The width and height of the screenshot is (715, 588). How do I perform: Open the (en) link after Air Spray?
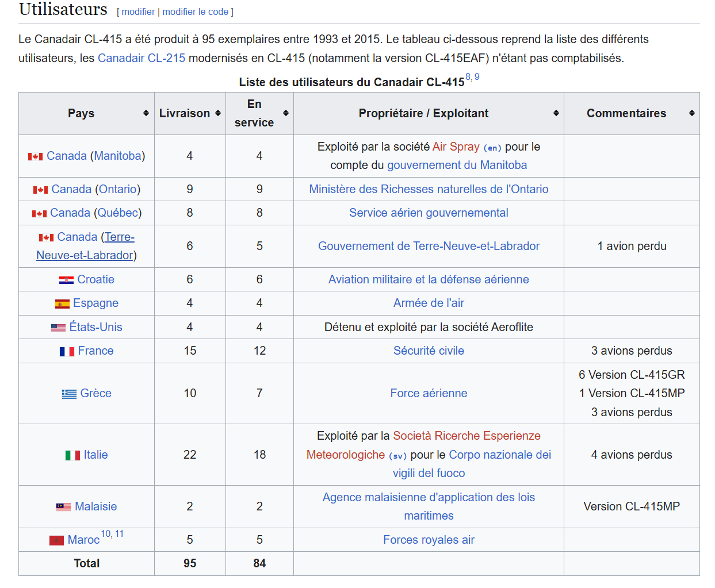tap(492, 148)
